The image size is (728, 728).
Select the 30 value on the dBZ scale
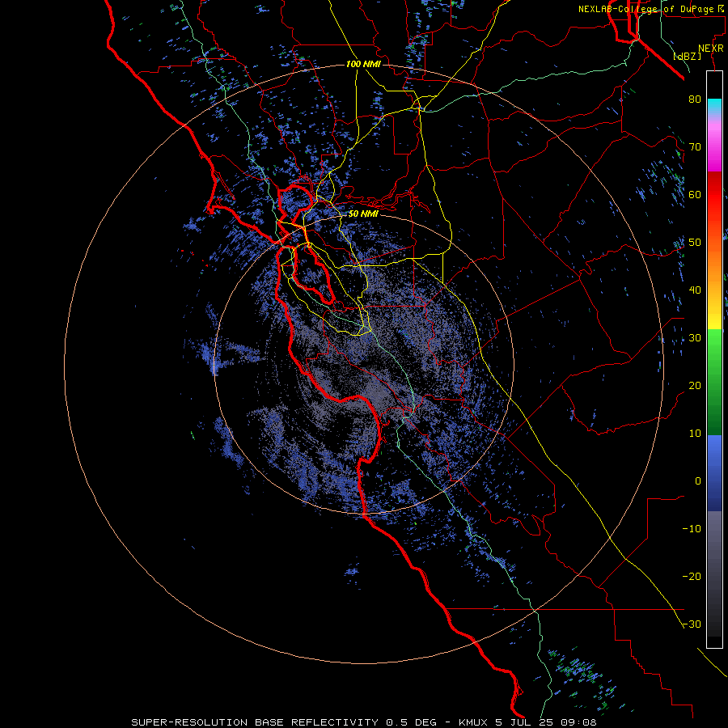695,338
